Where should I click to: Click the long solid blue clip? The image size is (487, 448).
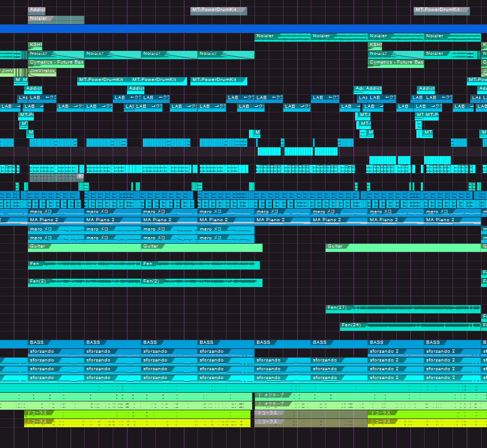tap(243, 28)
